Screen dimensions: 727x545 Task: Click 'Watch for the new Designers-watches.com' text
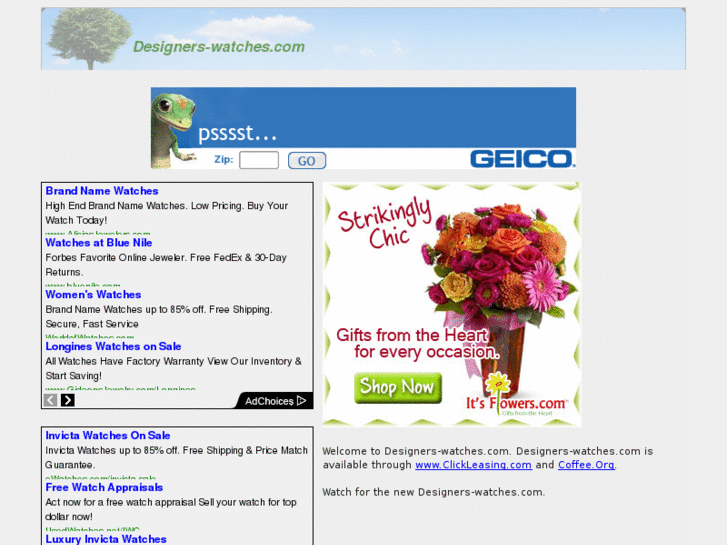tap(434, 492)
